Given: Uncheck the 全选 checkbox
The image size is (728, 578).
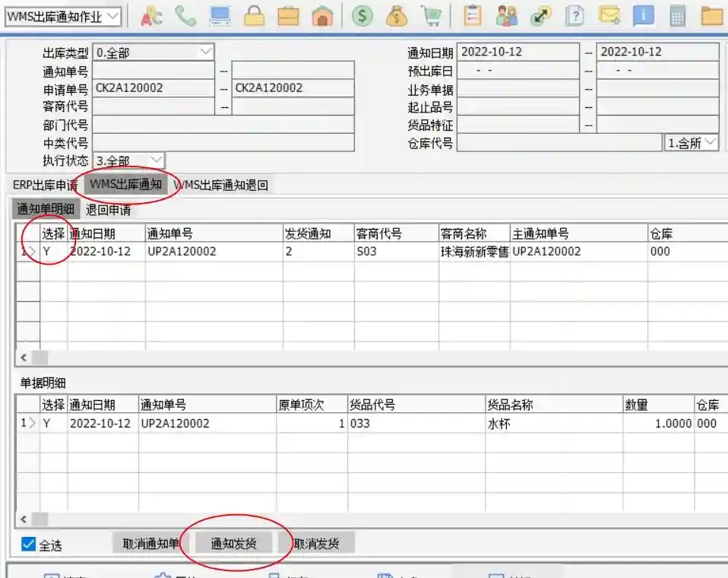Looking at the screenshot, I should click(x=29, y=544).
